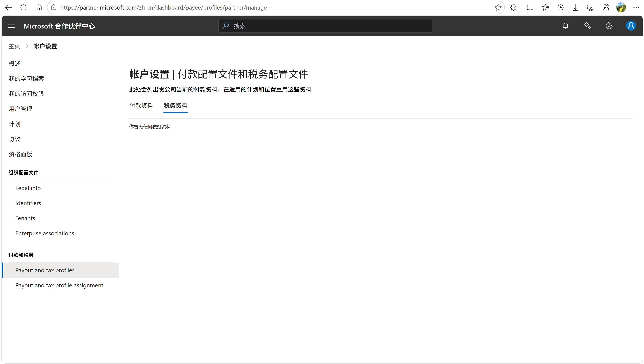Open browser history clock icon
Viewport: 644px width, 364px height.
(x=560, y=8)
